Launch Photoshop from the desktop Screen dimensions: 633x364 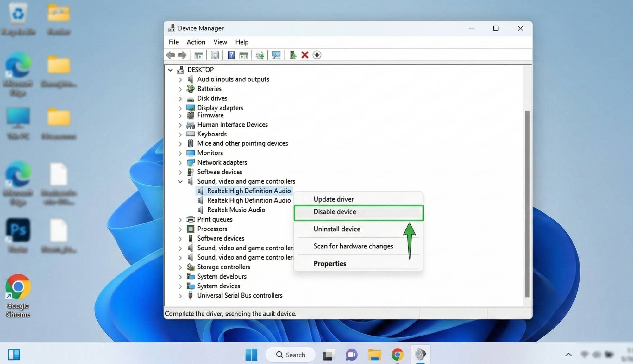tap(18, 229)
